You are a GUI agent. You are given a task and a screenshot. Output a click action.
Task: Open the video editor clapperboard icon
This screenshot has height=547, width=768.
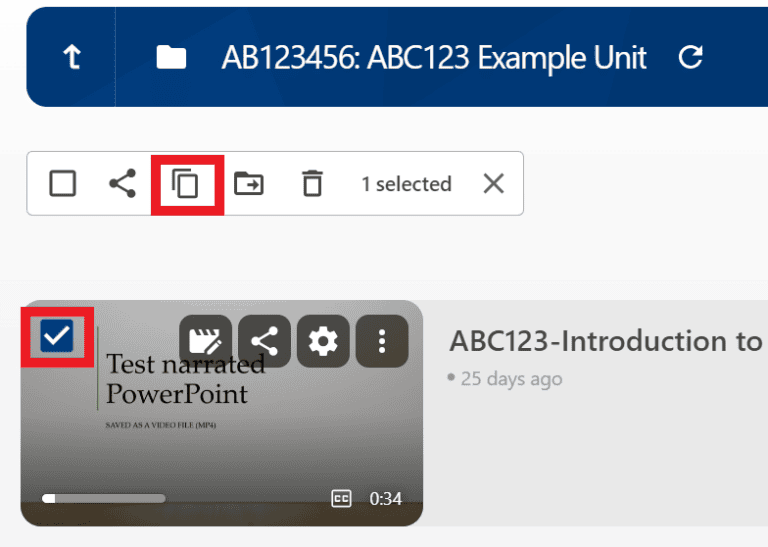coord(205,342)
